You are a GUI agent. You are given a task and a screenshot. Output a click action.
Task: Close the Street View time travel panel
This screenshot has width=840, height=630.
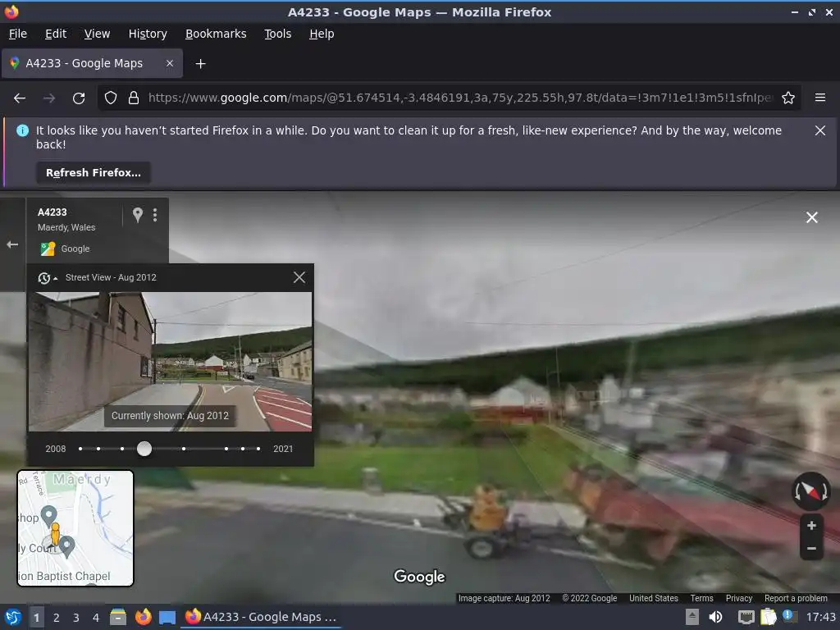[299, 277]
